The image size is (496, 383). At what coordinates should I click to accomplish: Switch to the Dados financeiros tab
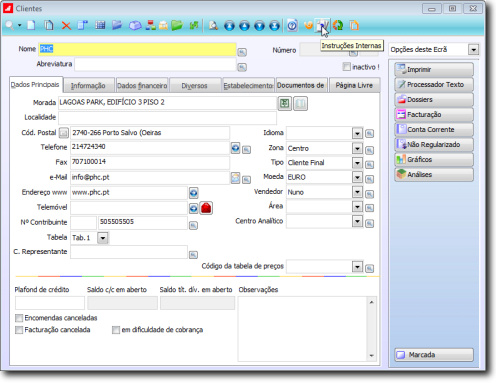click(x=142, y=86)
